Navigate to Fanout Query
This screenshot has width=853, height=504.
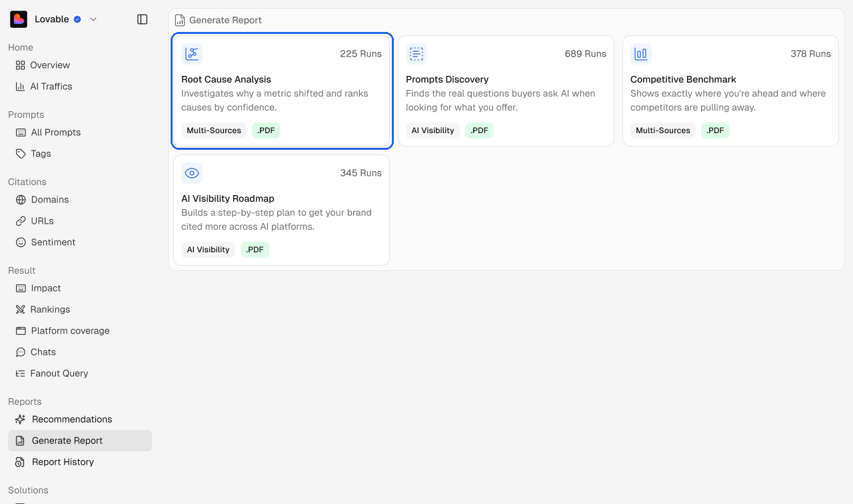click(80, 374)
